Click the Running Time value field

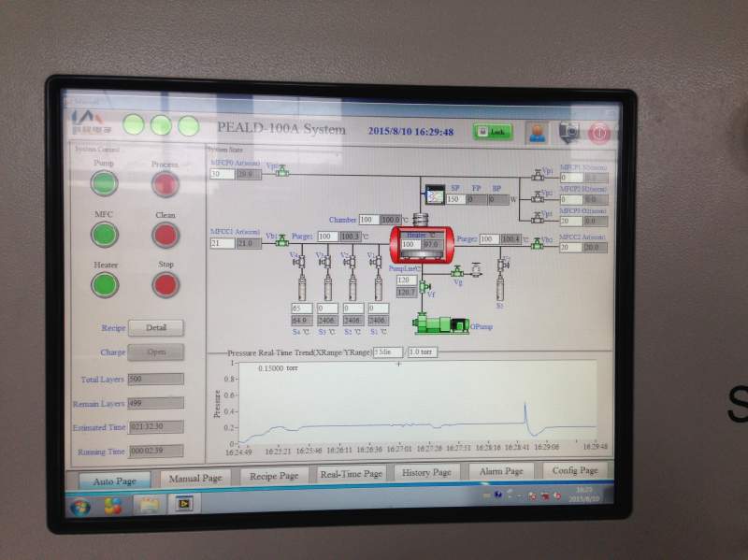156,451
